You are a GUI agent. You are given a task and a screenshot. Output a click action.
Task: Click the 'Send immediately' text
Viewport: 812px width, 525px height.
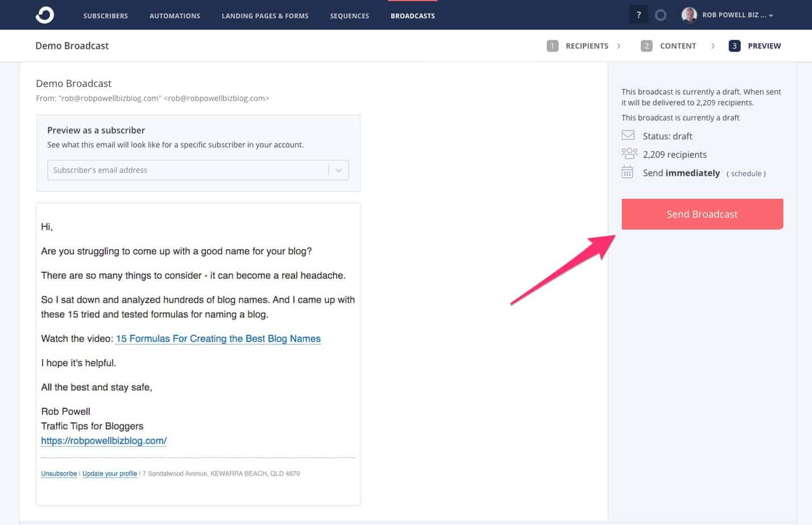click(681, 173)
